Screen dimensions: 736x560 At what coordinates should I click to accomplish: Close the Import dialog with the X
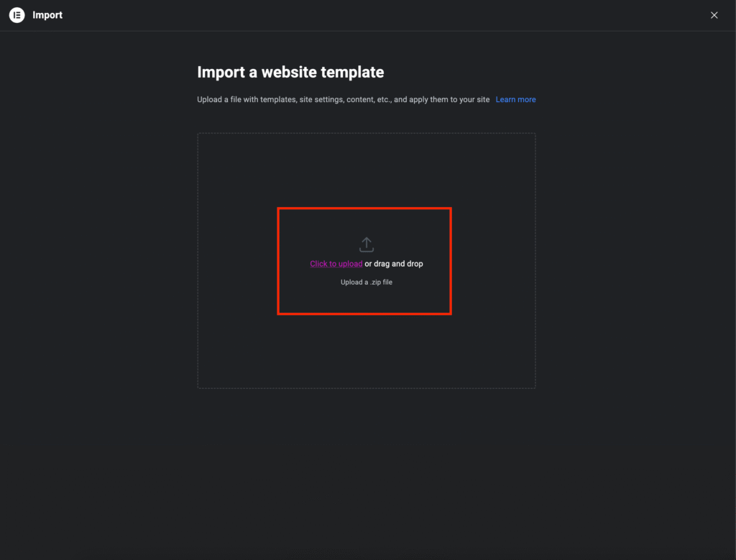tap(714, 15)
